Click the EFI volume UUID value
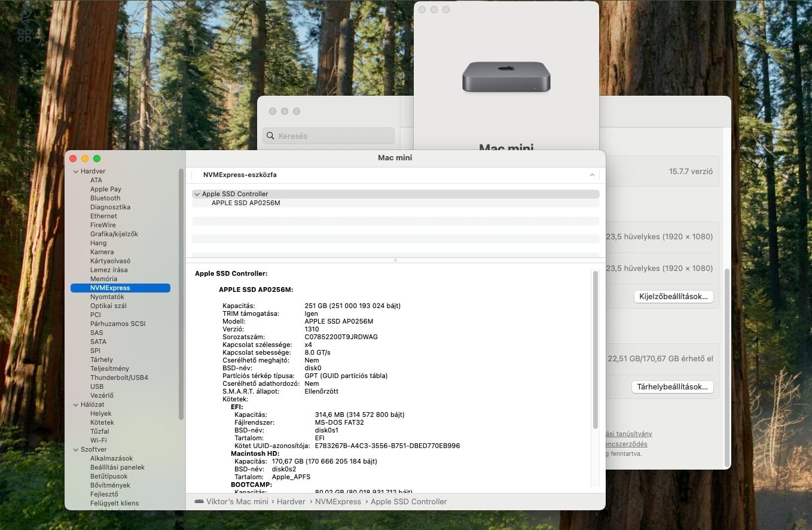812x530 pixels. tap(387, 446)
